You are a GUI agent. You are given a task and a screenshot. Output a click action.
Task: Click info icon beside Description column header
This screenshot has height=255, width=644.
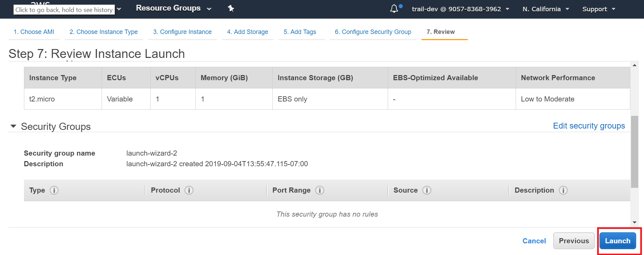coord(563,190)
